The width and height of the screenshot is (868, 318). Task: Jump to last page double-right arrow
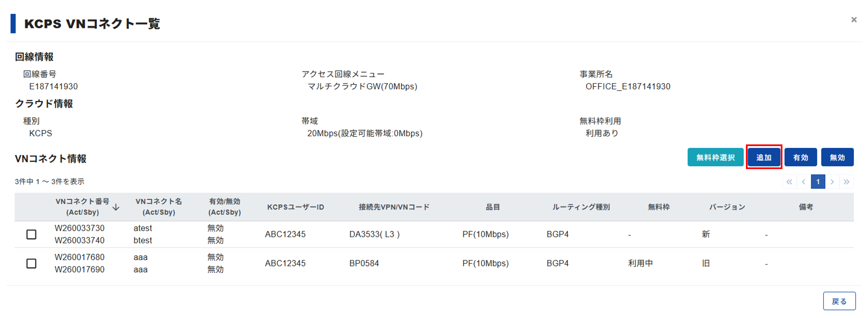click(846, 182)
